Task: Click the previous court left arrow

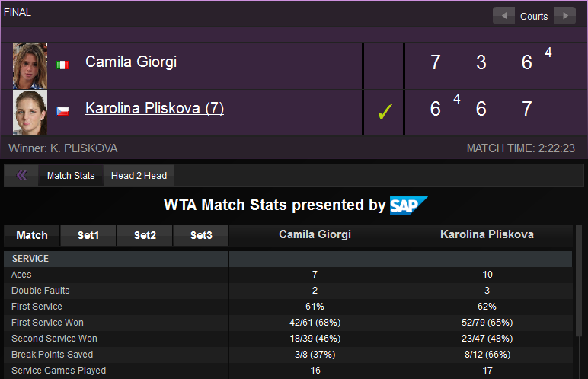Action: click(x=503, y=16)
